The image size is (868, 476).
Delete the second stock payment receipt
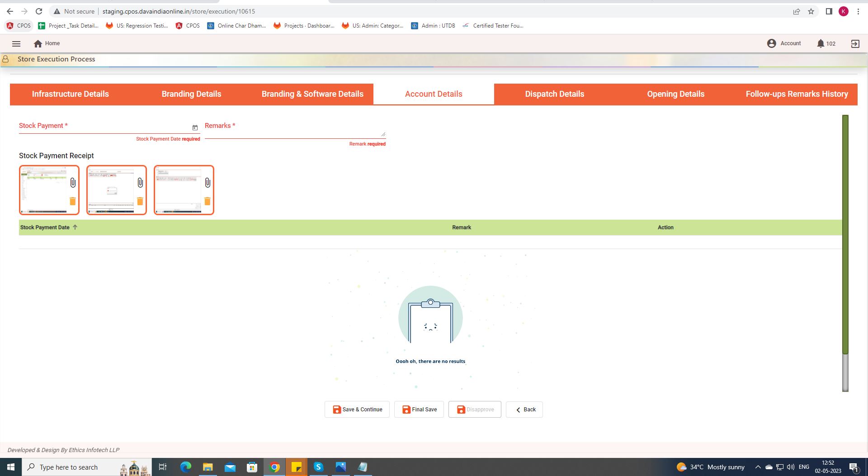(x=140, y=201)
